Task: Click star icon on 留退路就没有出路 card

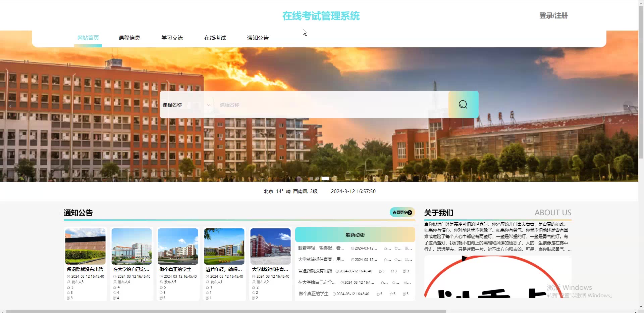Action: click(x=68, y=293)
